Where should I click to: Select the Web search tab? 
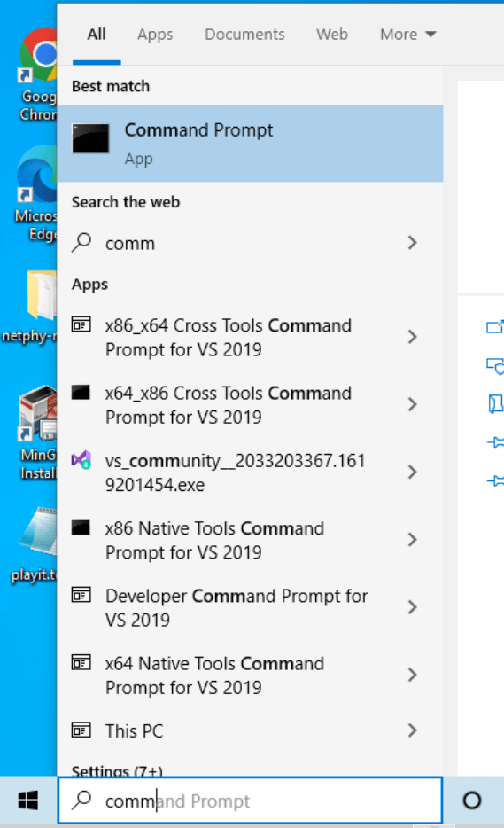point(332,35)
